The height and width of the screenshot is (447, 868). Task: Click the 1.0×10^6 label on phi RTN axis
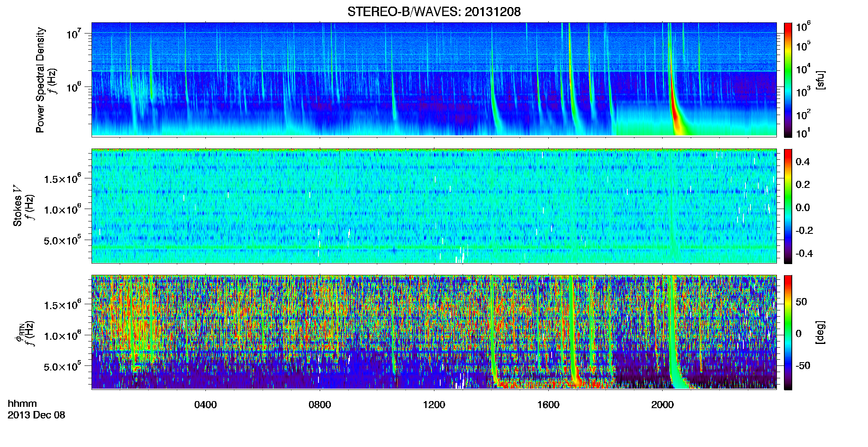[x=63, y=335]
